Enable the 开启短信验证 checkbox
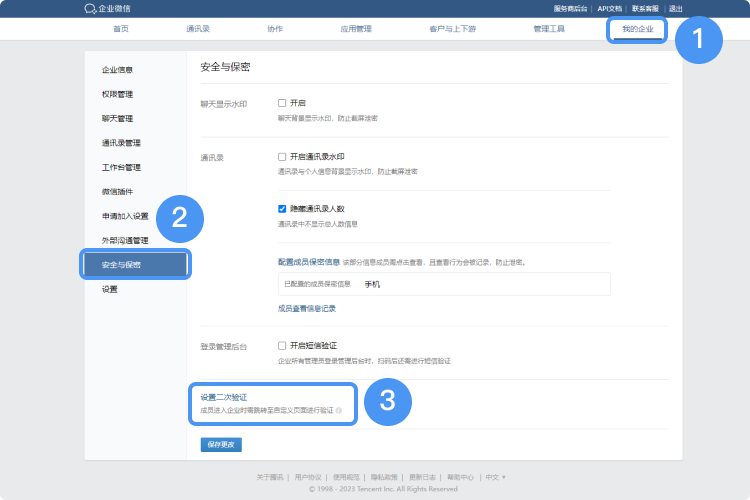750x500 pixels. (x=282, y=345)
